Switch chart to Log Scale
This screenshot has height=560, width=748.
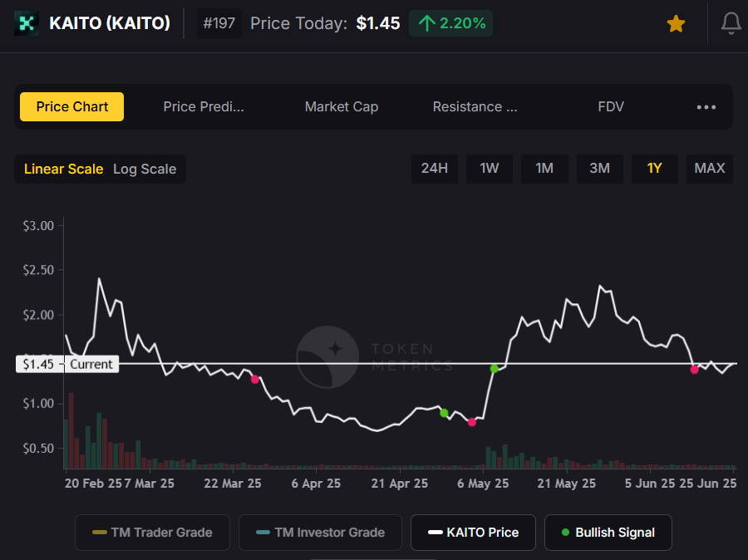point(145,169)
